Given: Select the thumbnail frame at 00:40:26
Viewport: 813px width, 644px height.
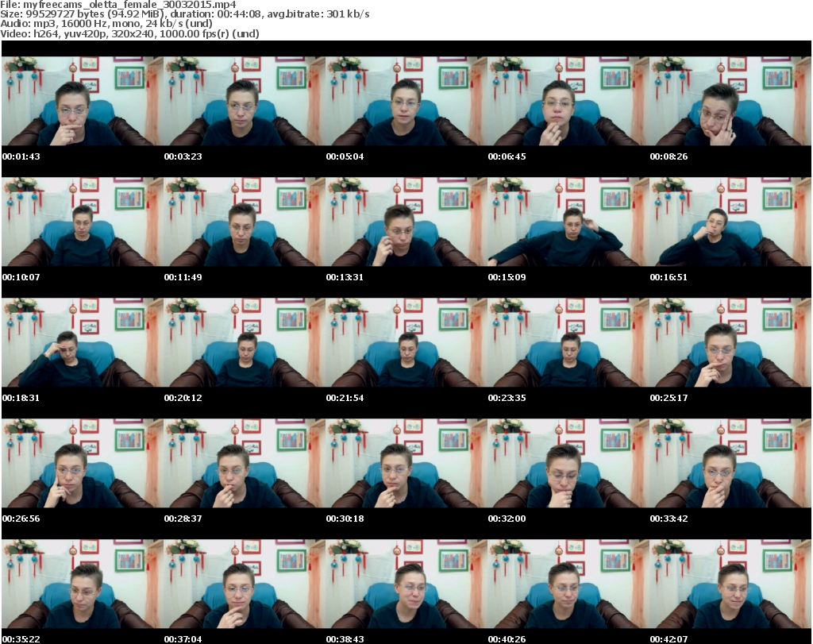Looking at the screenshot, I should point(568,584).
